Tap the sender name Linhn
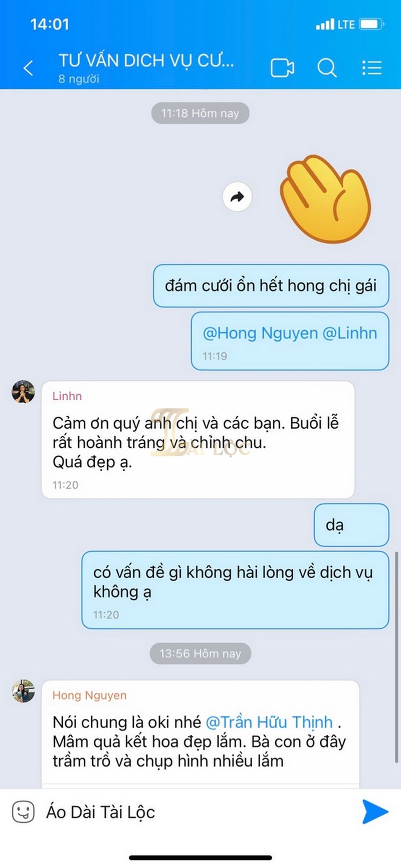Viewport: 401px width, 868px height. point(67,396)
